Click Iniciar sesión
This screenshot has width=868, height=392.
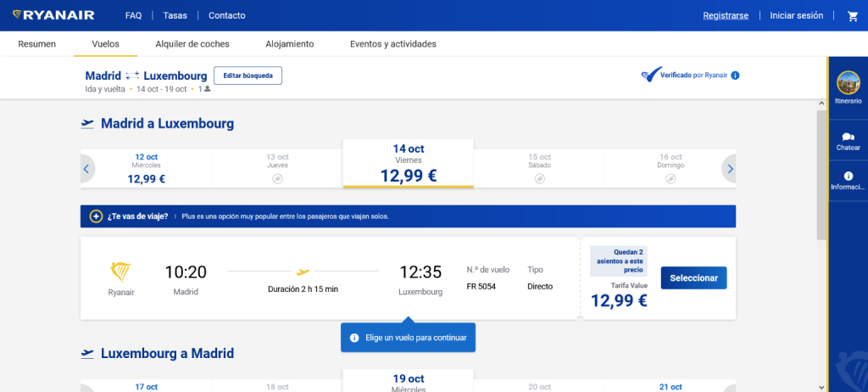click(x=797, y=15)
